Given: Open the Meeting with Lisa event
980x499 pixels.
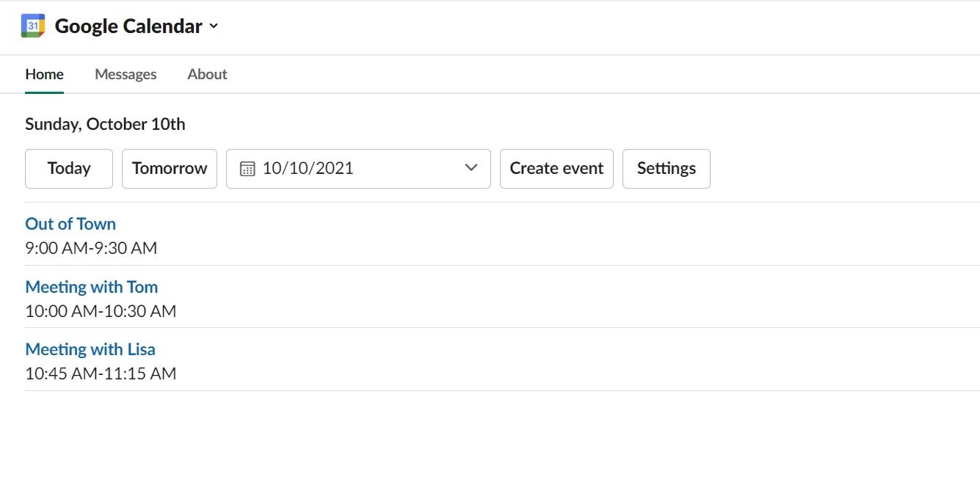Looking at the screenshot, I should coord(90,349).
